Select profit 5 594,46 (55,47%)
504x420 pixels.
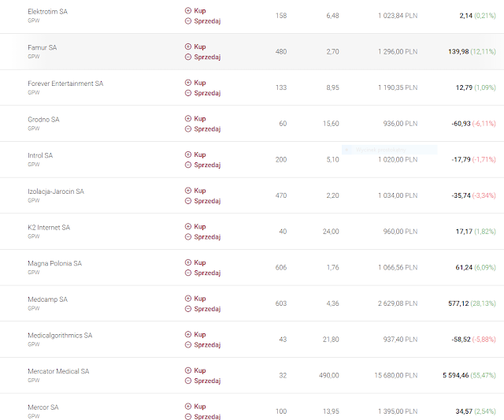tap(469, 376)
